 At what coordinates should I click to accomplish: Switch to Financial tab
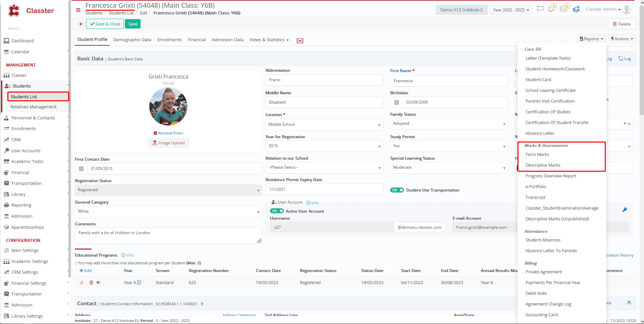[197, 40]
